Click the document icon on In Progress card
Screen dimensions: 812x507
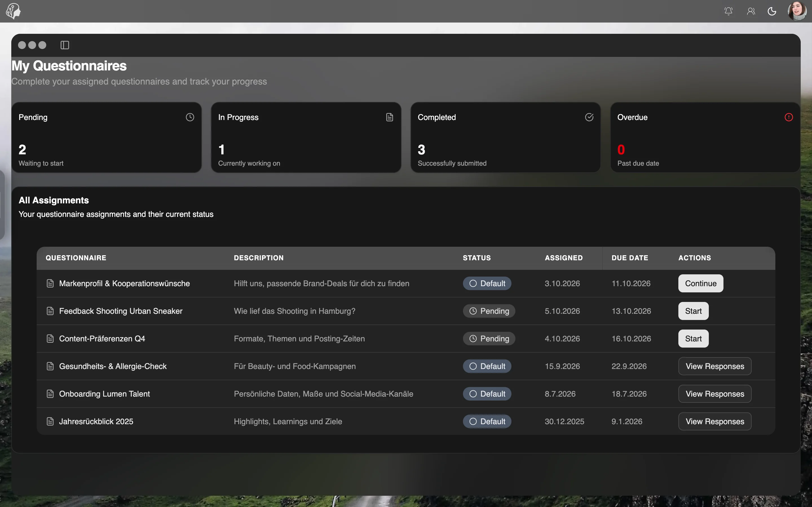click(390, 117)
